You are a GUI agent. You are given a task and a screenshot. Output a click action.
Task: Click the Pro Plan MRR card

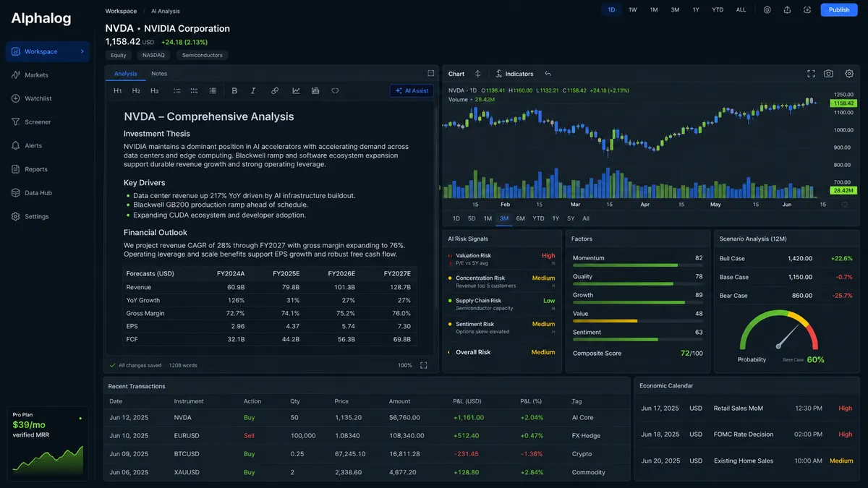pyautogui.click(x=48, y=443)
